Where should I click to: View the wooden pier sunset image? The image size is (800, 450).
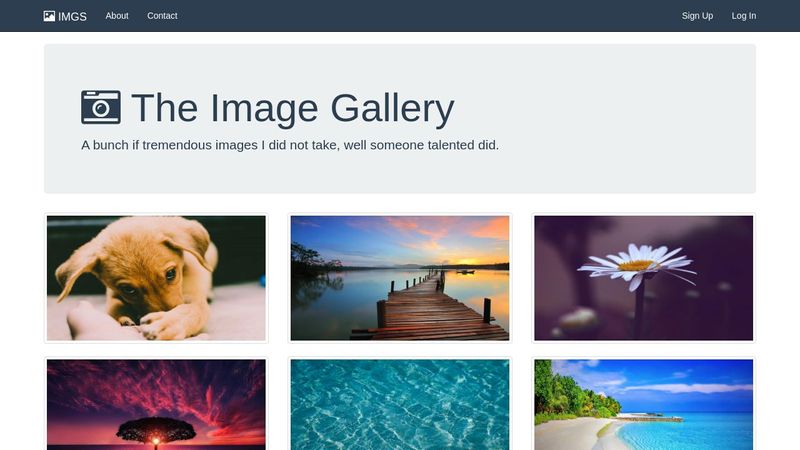point(400,278)
